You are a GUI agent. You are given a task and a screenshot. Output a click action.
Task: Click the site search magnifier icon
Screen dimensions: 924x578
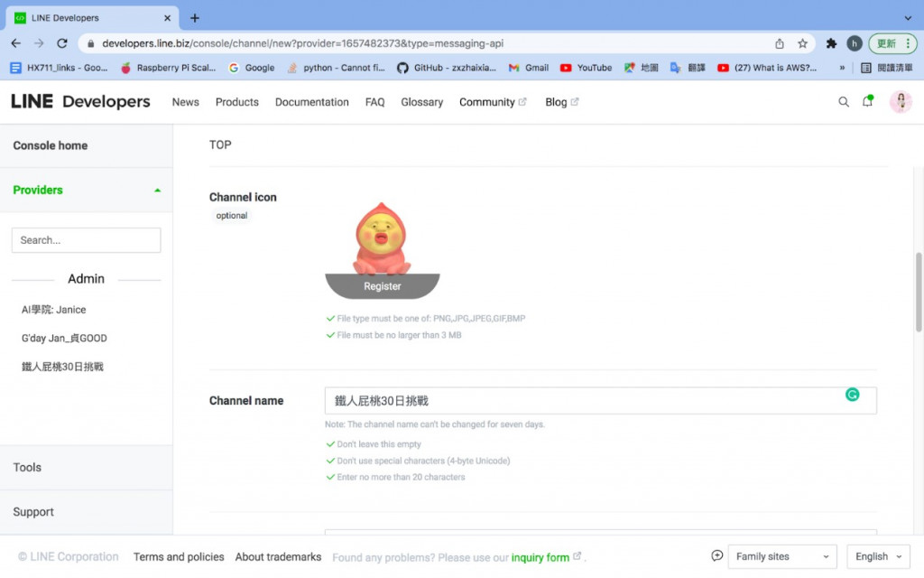[x=844, y=101]
